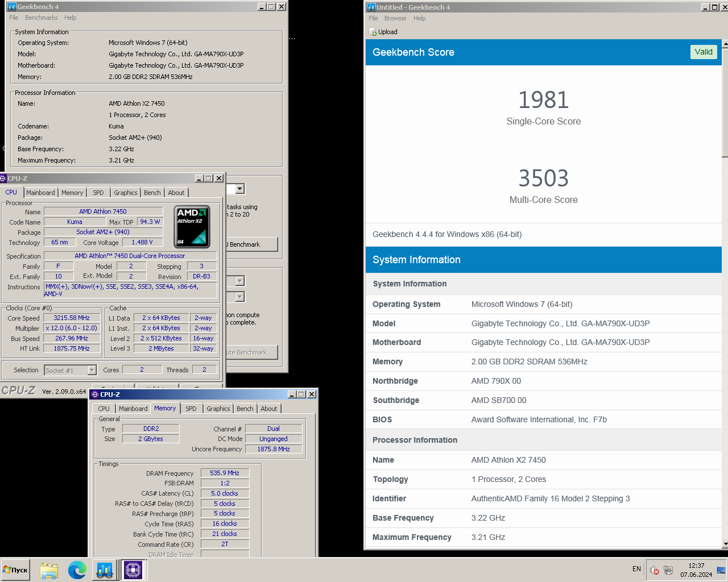The width and height of the screenshot is (728, 582).
Task: Click the AMD Athlon X2 logo in CPU-Z
Action: click(x=192, y=226)
